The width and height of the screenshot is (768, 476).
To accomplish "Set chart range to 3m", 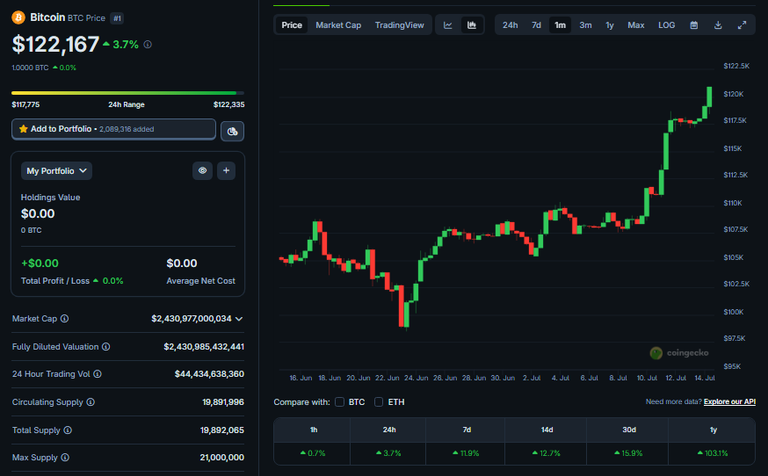I will click(586, 25).
